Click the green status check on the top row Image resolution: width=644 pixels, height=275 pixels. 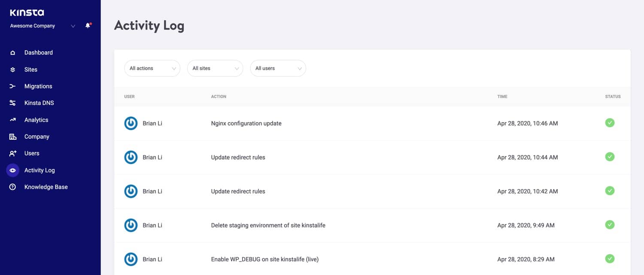(x=610, y=122)
